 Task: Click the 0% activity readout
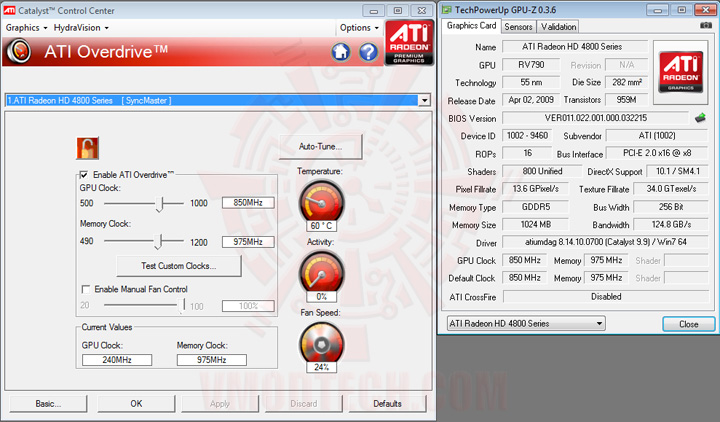[x=321, y=297]
